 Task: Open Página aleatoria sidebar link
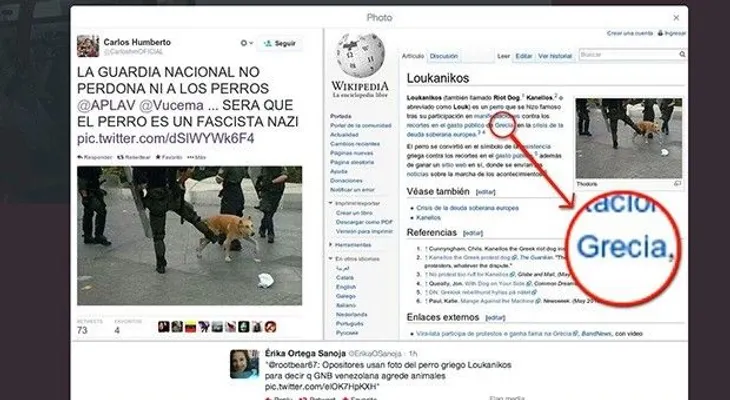[x=352, y=162]
